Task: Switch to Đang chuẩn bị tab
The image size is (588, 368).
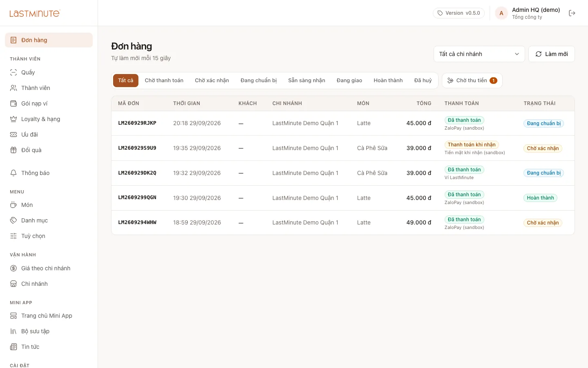Action: (x=258, y=81)
